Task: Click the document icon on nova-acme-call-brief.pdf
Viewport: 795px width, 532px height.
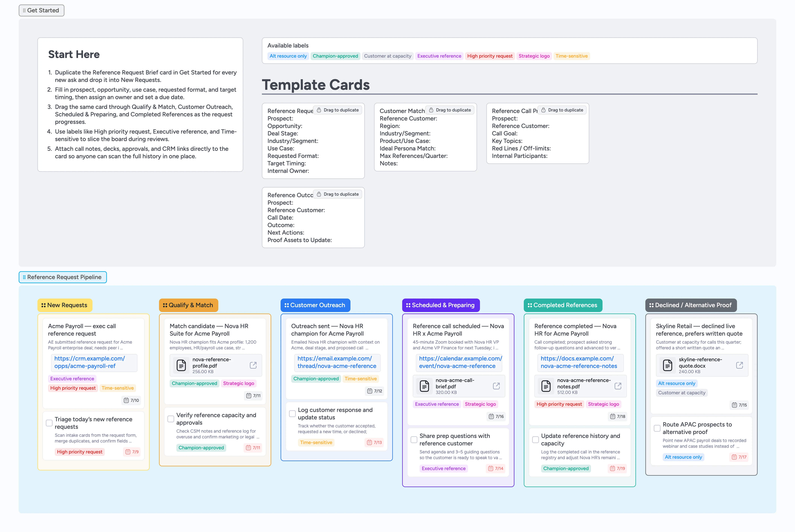Action: tap(424, 386)
